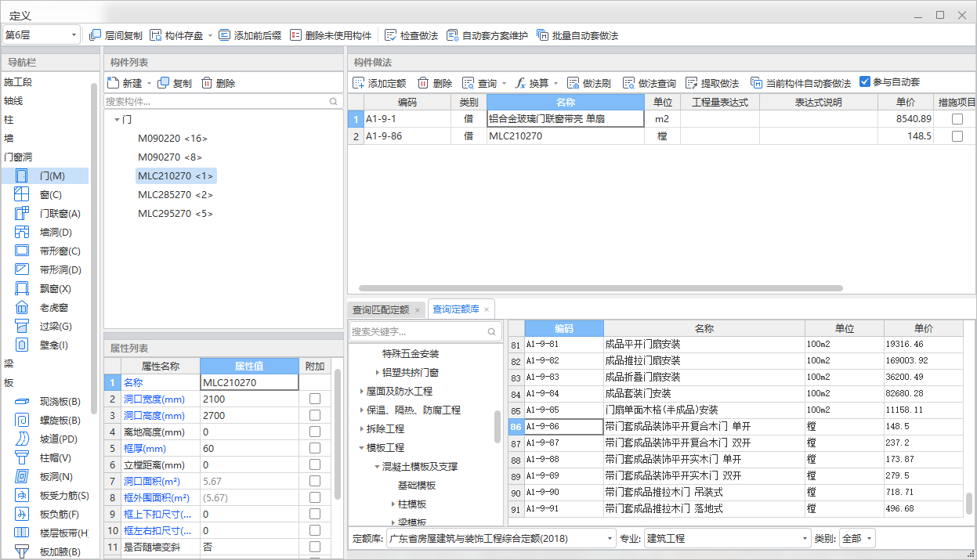Click 提取做法 tool
This screenshot has height=560, width=977.
(x=712, y=83)
